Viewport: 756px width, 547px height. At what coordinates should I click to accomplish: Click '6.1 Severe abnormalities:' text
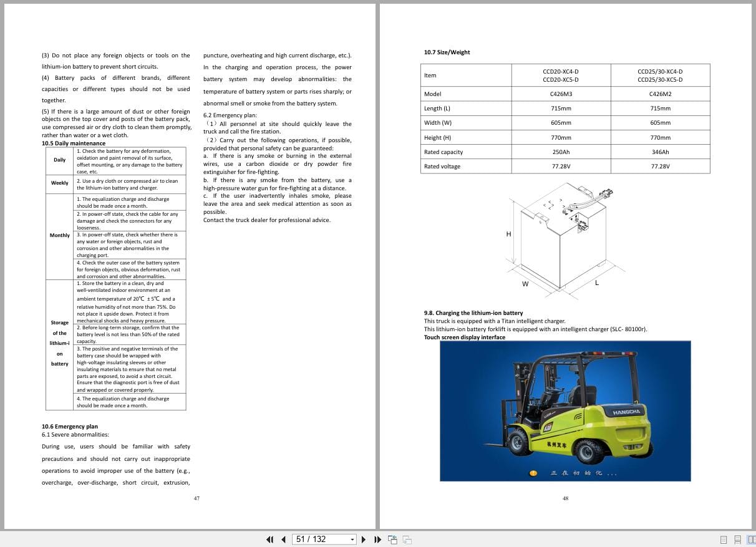(75, 435)
